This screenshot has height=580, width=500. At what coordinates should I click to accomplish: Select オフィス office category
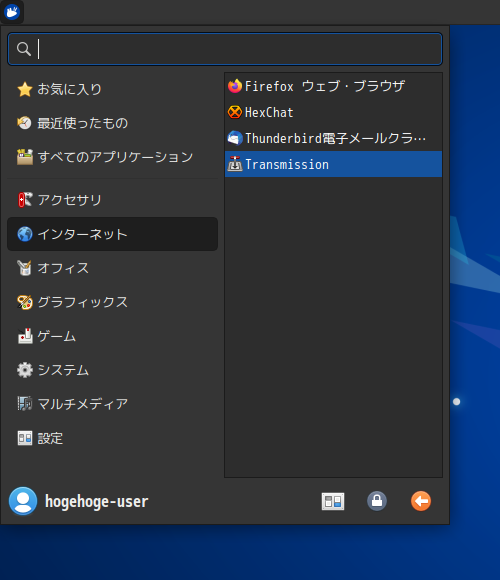pos(112,268)
